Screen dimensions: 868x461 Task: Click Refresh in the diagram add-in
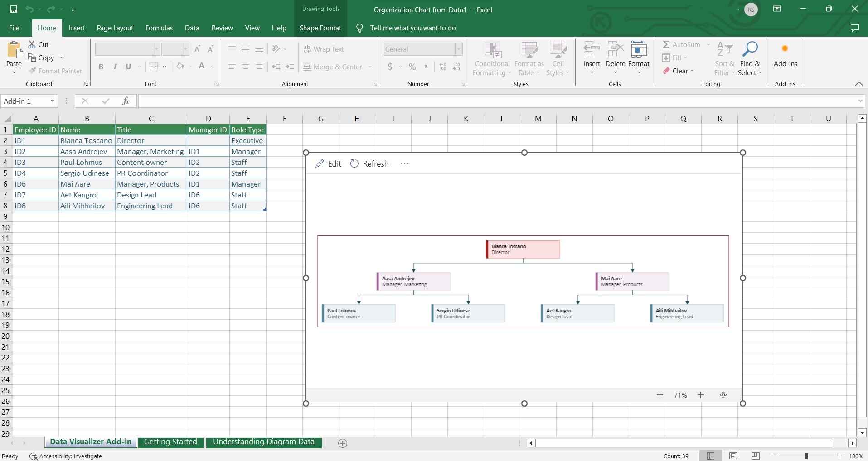tap(369, 164)
